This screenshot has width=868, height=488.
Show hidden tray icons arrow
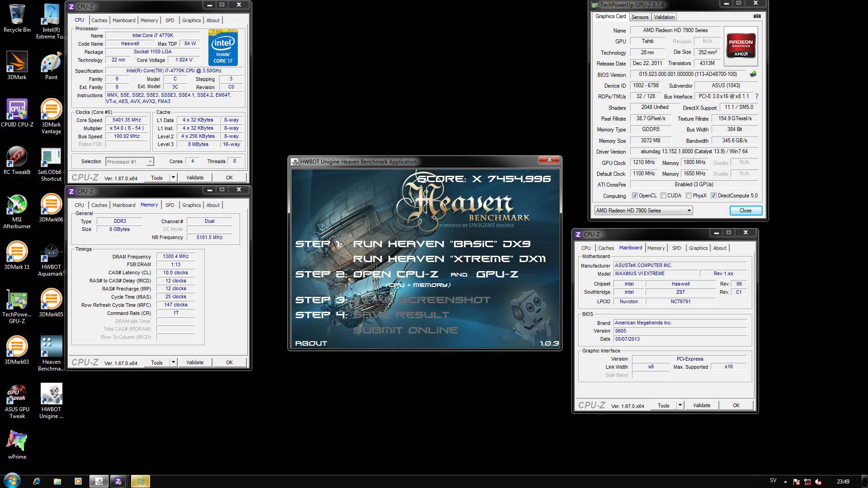785,482
